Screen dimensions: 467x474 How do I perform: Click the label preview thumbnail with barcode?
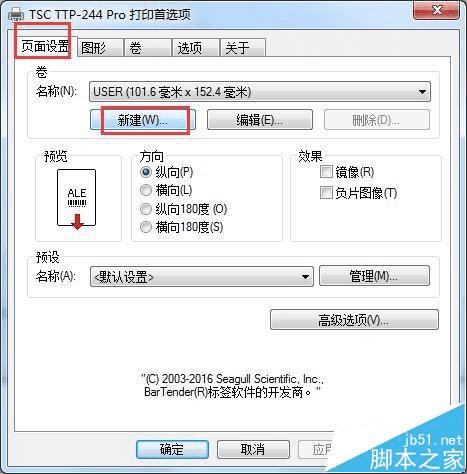77,199
